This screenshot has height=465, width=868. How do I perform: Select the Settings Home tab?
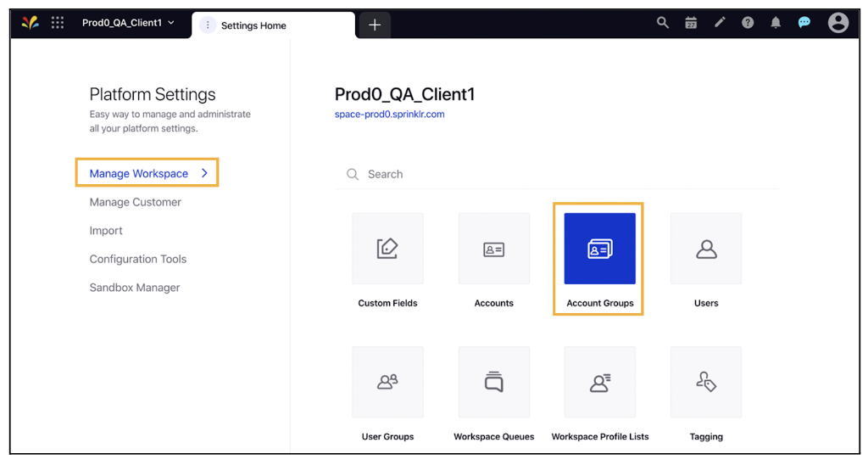(274, 25)
